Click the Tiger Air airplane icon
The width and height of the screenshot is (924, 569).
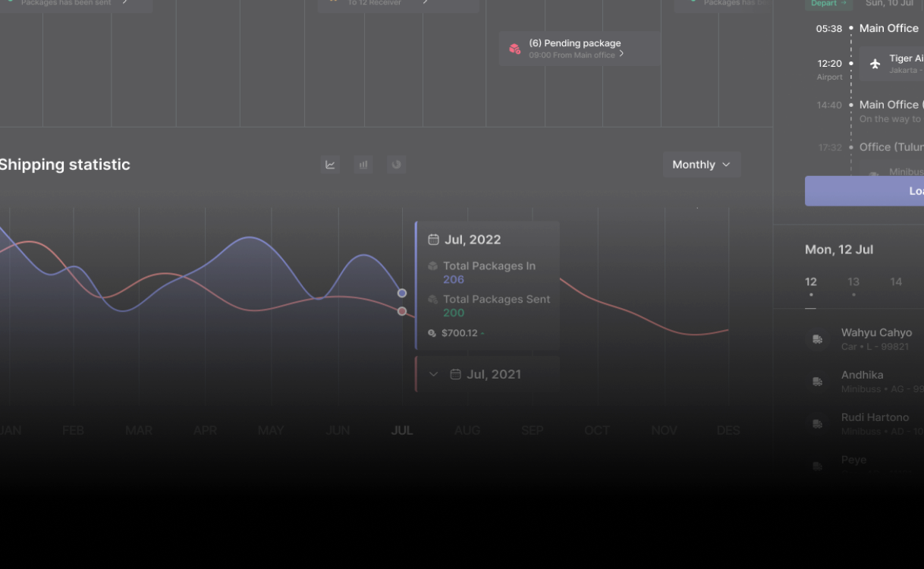pyautogui.click(x=875, y=64)
